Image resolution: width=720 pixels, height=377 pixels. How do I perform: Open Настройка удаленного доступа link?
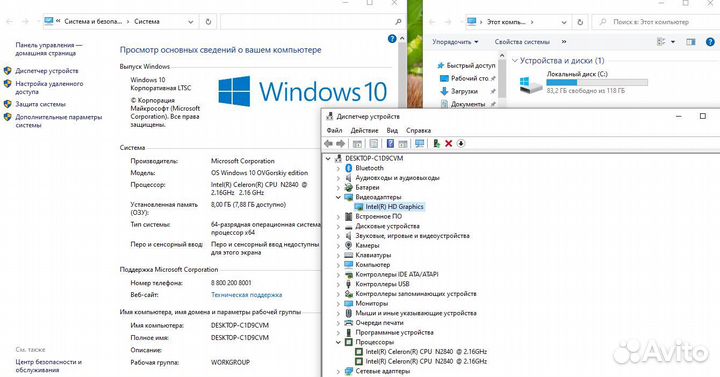(49, 88)
